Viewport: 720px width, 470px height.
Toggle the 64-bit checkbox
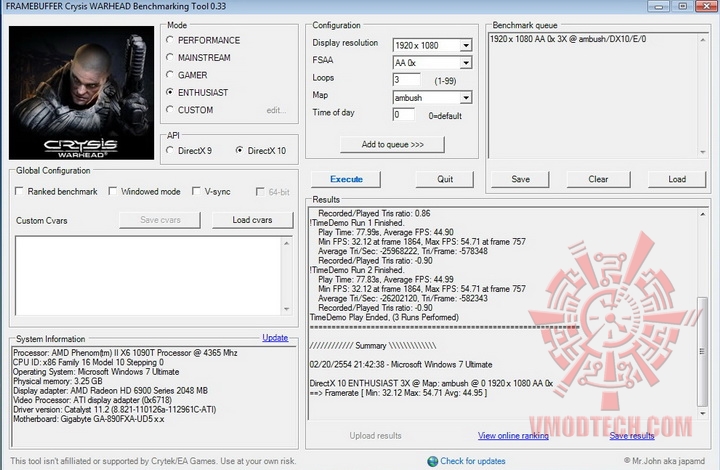260,191
